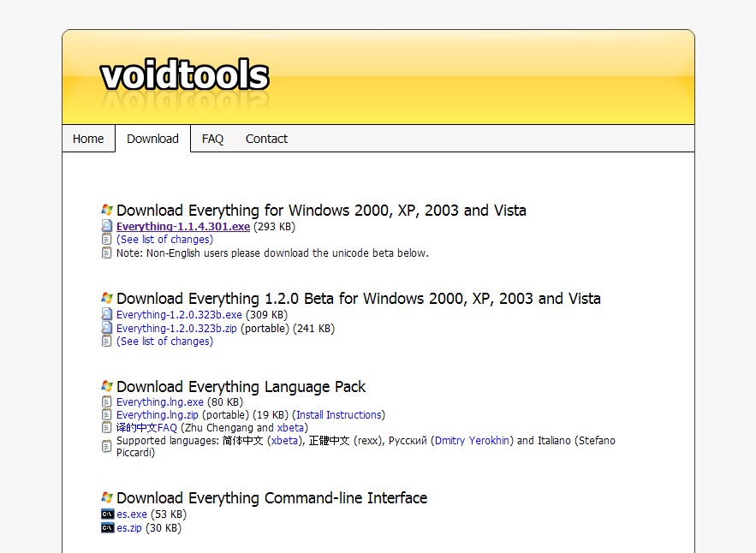Download Everything.lng.exe language pack
Viewport: 756px width, 553px height.
(159, 402)
